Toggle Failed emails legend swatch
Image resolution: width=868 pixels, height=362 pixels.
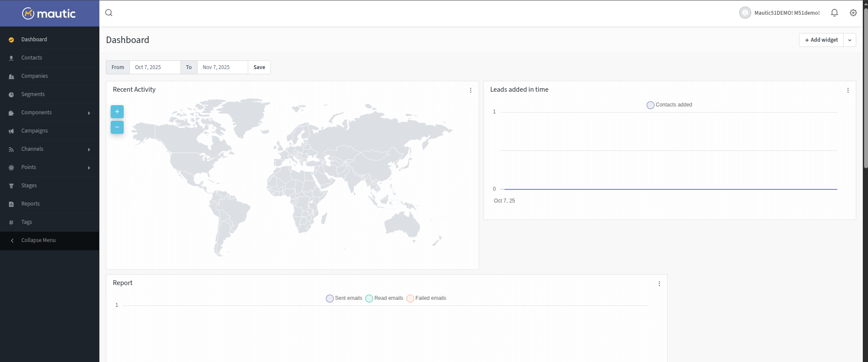click(x=410, y=299)
